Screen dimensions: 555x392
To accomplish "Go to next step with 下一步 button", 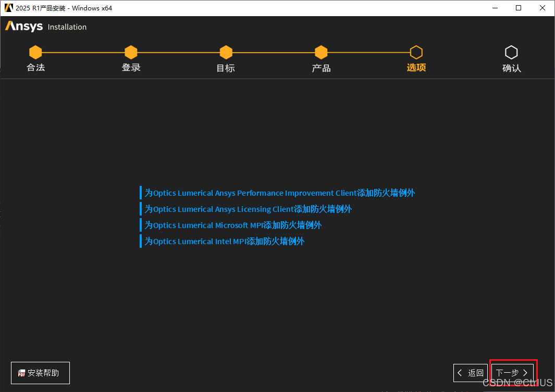I will coord(512,373).
